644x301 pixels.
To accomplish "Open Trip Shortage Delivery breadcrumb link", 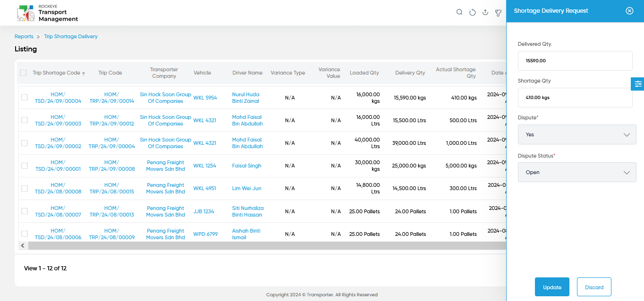I will 71,36.
